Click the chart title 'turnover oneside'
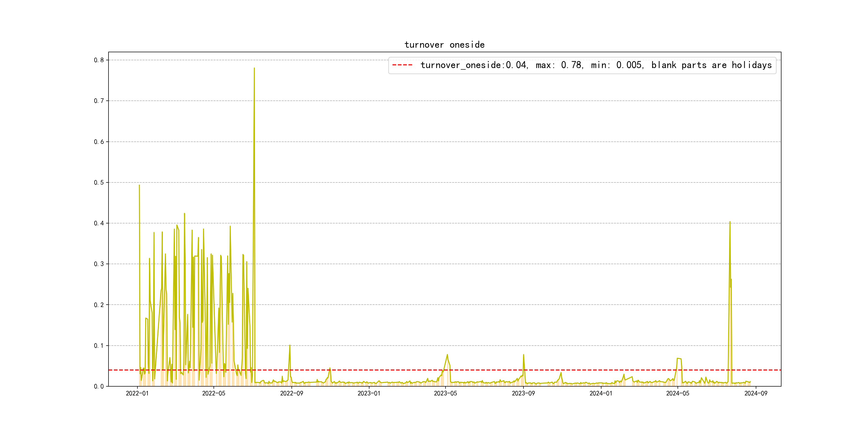Screen dimensions: 868x434 pyautogui.click(x=444, y=45)
